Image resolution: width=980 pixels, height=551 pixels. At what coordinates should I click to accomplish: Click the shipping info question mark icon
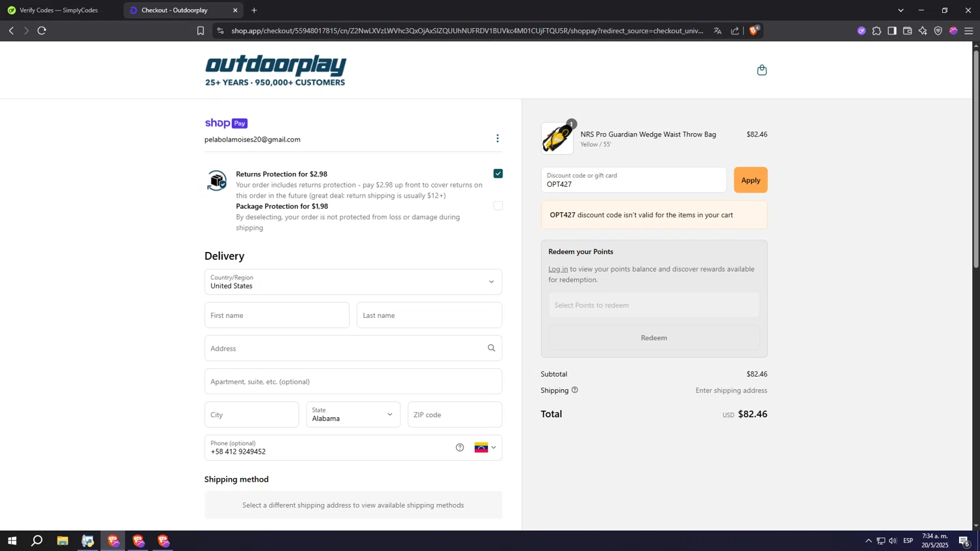tap(575, 390)
